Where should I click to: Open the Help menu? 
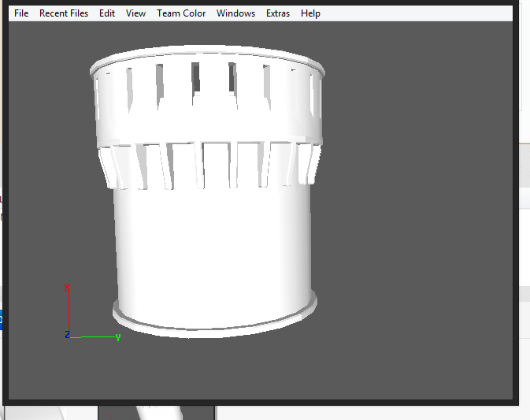pos(310,13)
